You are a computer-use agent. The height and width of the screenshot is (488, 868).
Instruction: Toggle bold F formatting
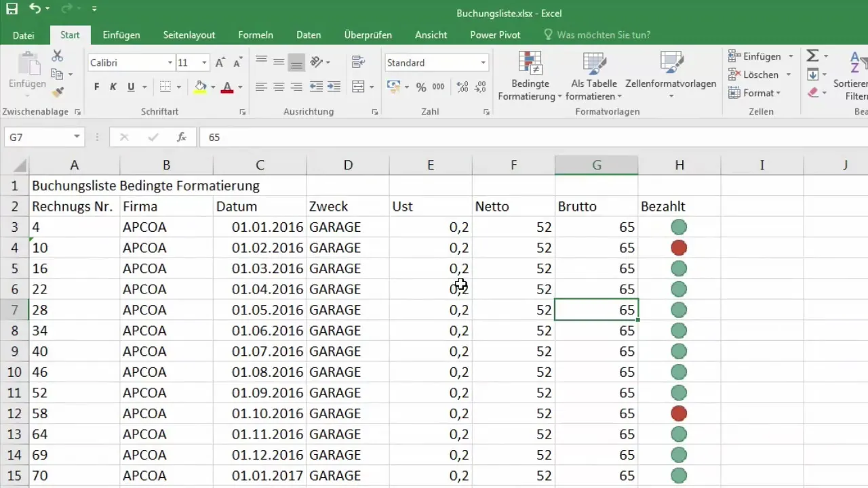96,87
